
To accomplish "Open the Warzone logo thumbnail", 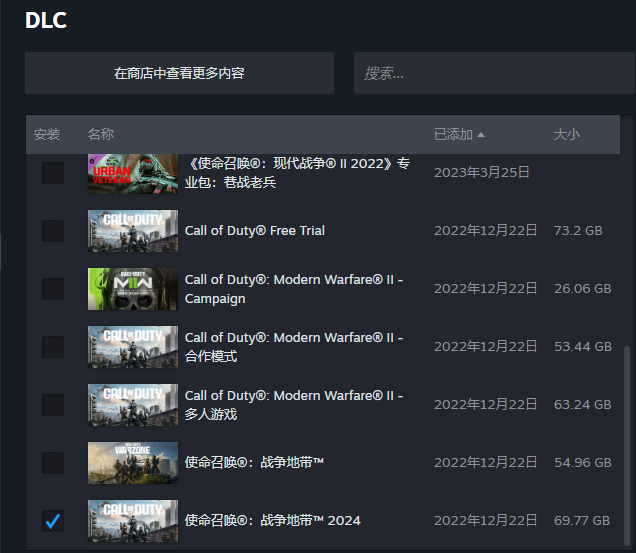I will (x=133, y=463).
